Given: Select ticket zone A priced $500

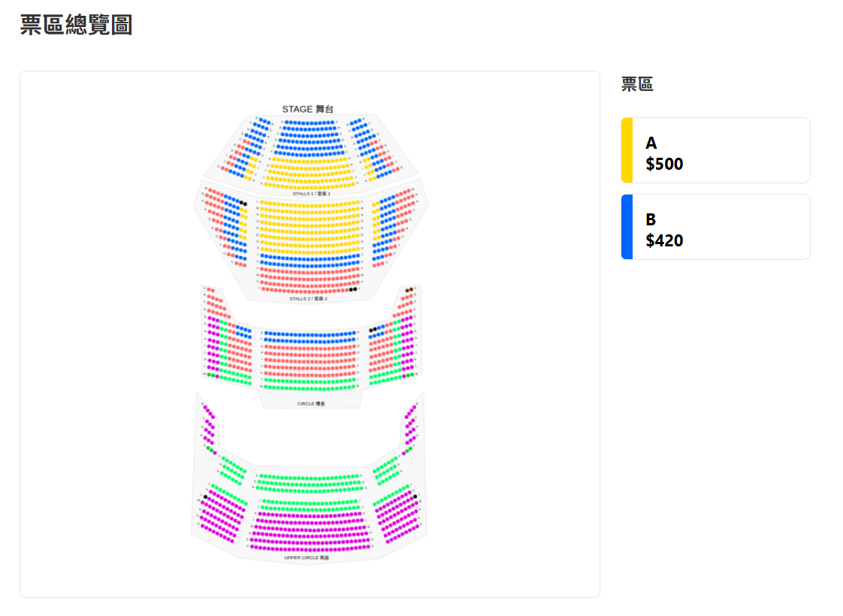Looking at the screenshot, I should 715,150.
